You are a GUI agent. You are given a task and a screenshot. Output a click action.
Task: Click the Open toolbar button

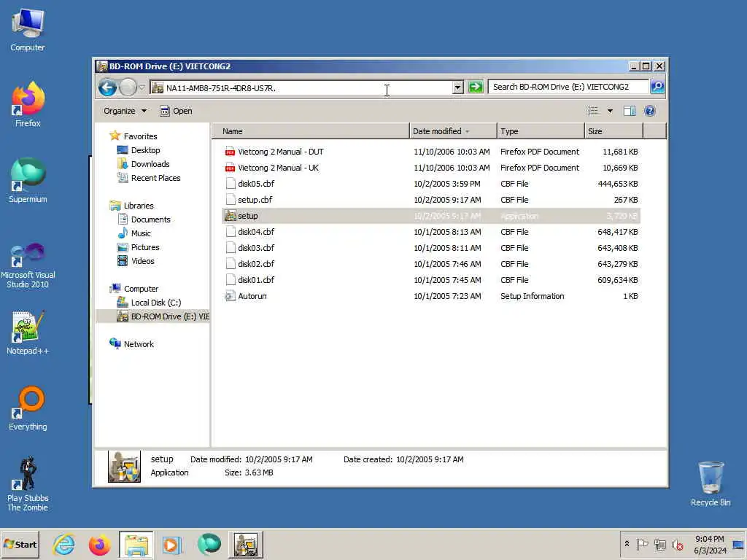(x=176, y=111)
